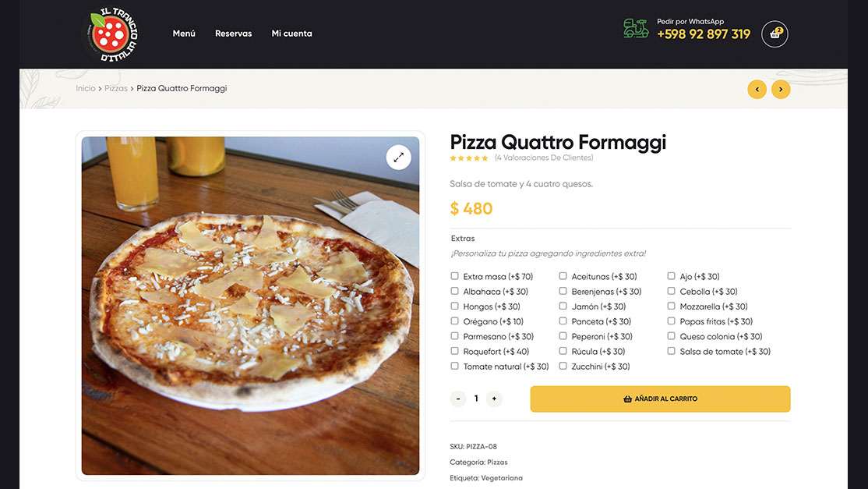Click the five-star rating stars
Viewport: 868px width, 489px height.
(469, 158)
